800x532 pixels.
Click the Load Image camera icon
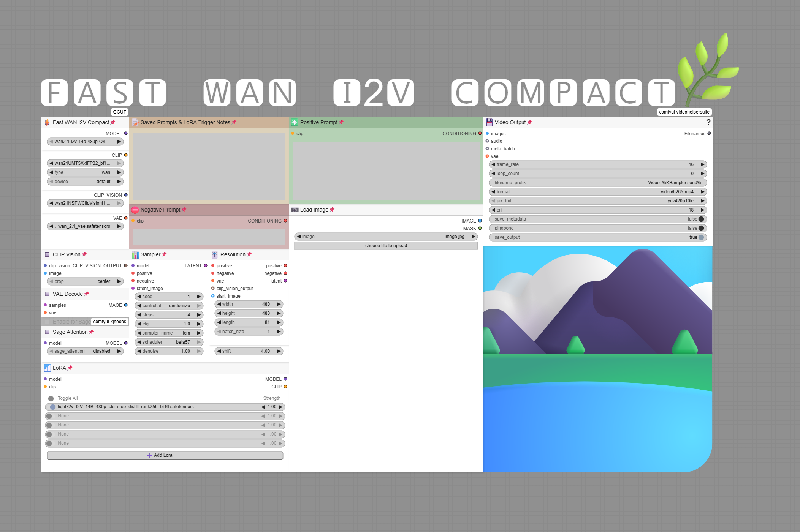click(x=295, y=210)
